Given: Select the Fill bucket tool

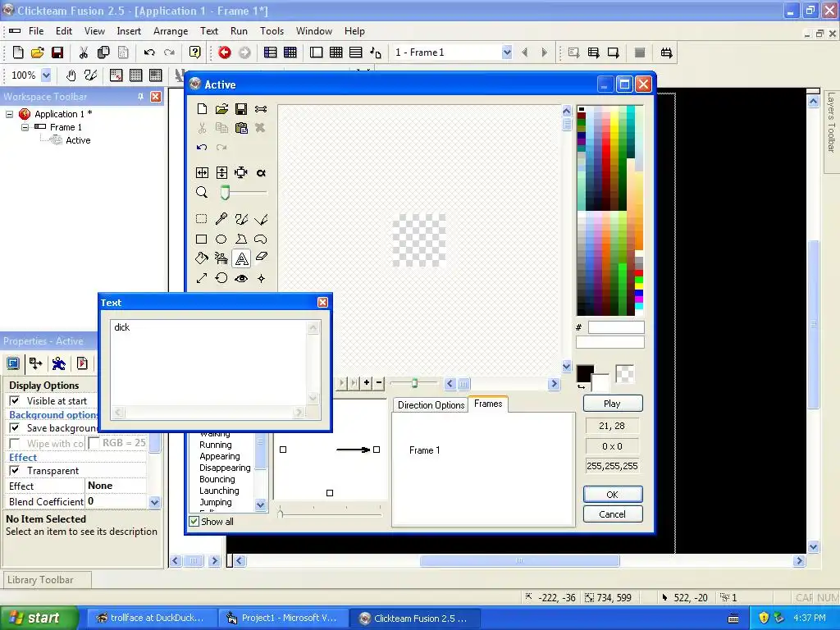Looking at the screenshot, I should tap(202, 258).
